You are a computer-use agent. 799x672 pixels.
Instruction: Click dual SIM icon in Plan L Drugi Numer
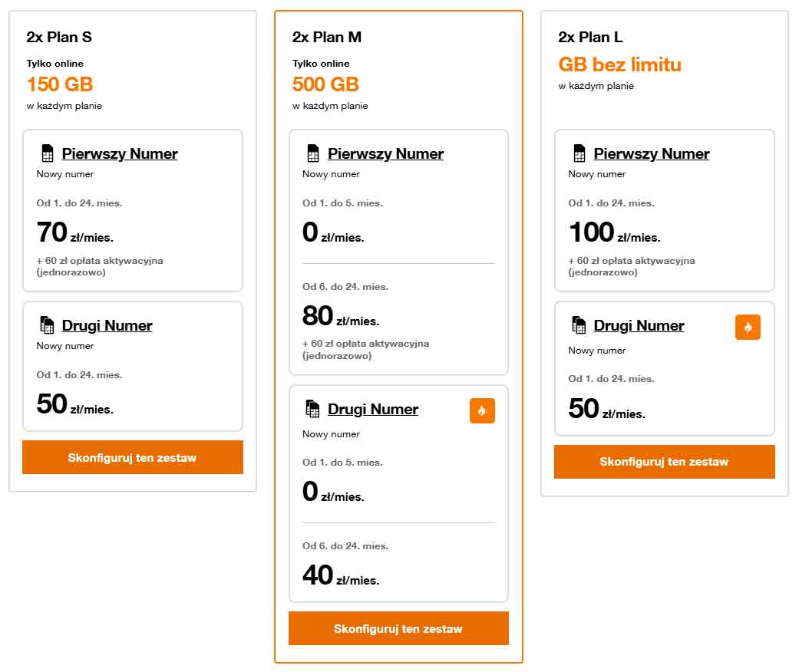coord(579,324)
